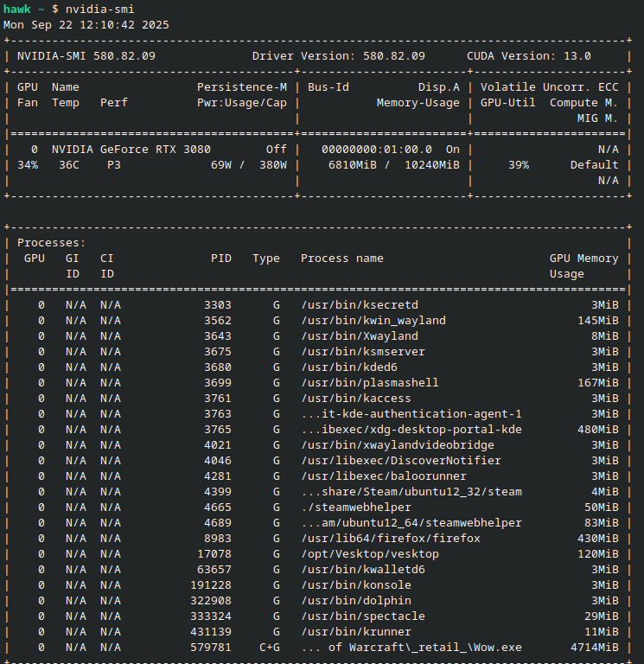
Task: Click the '/opt/Vesktop/vesktop' process name
Action: (370, 554)
